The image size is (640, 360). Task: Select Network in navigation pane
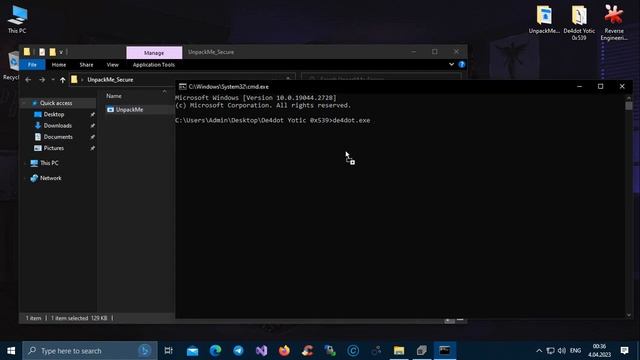coord(51,178)
